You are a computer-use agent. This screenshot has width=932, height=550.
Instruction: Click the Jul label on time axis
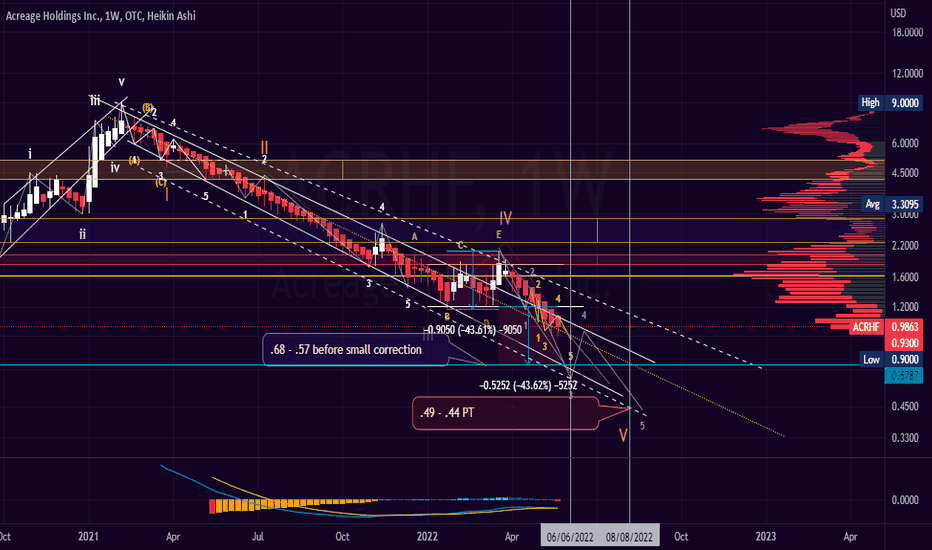[x=257, y=536]
